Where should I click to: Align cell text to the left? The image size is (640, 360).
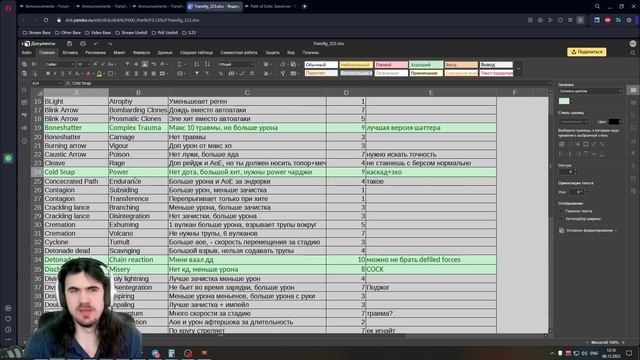pos(127,73)
